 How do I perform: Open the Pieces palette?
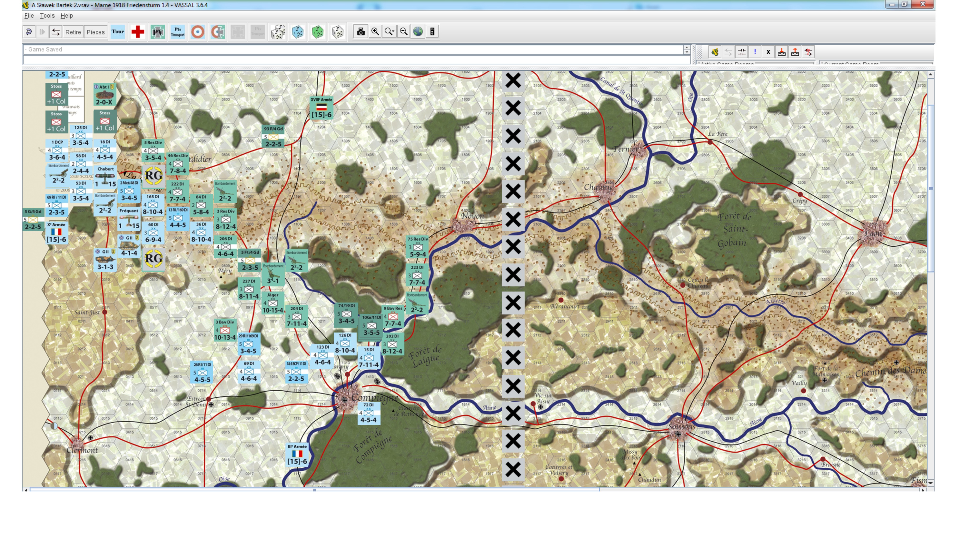pyautogui.click(x=95, y=32)
